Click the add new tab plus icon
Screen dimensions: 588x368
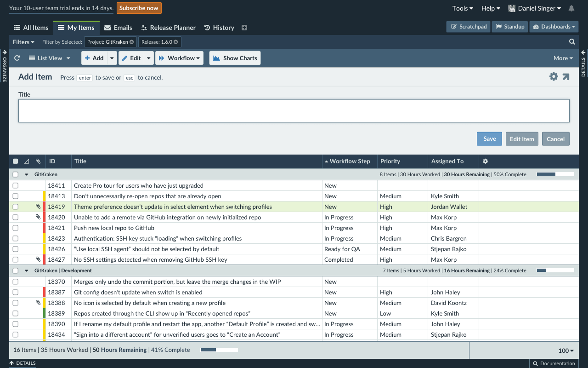click(244, 28)
